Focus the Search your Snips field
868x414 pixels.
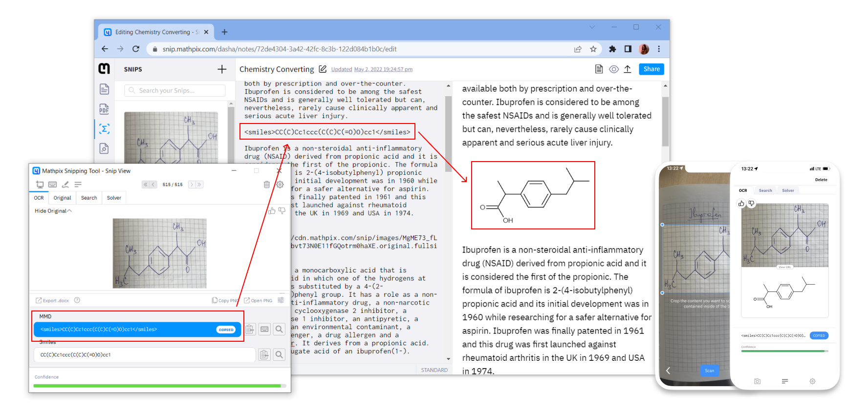[175, 90]
